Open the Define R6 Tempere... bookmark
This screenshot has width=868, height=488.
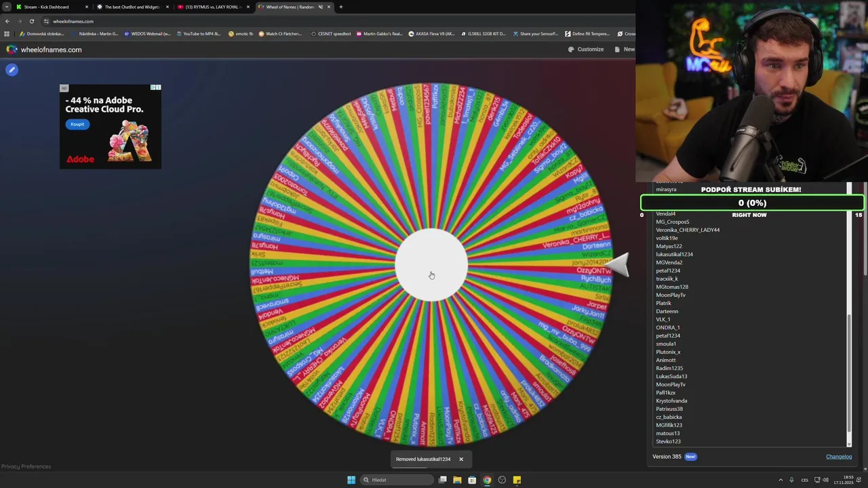click(587, 34)
